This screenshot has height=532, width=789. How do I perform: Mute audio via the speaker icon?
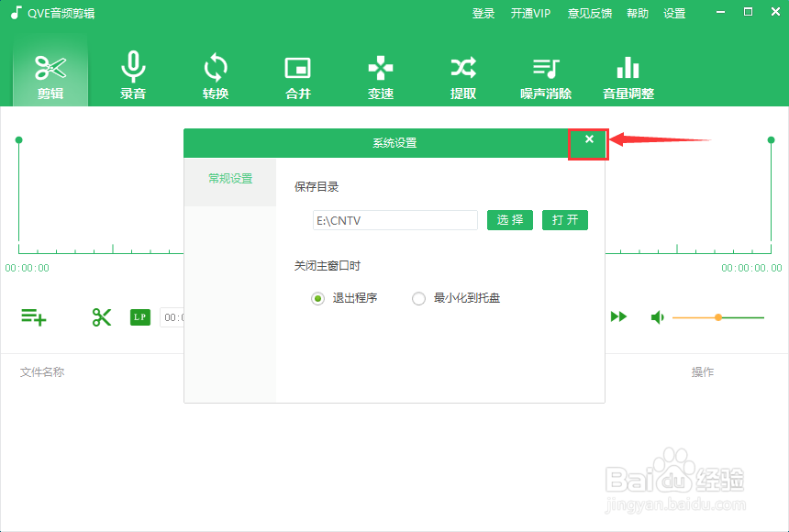657,316
